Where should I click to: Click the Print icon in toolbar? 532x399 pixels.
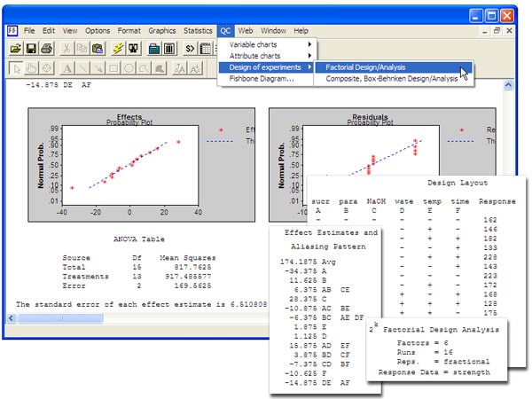click(47, 48)
